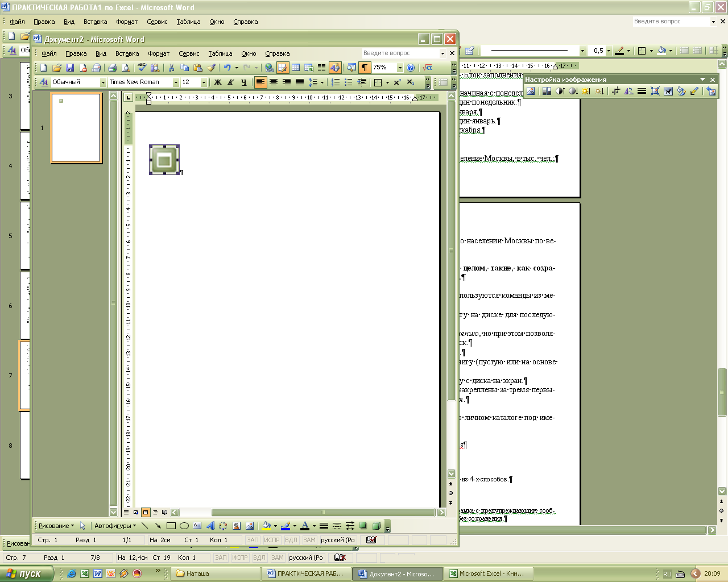Click the Document Map icon

(351, 68)
